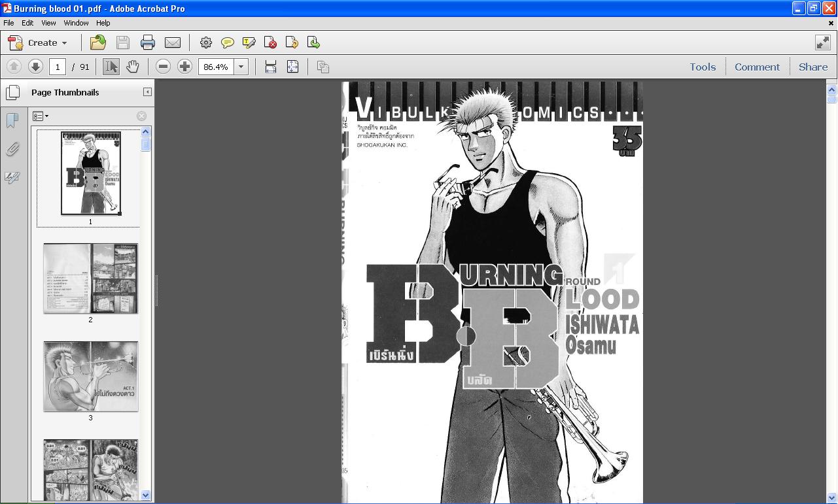Open the View menu
Image resolution: width=838 pixels, height=504 pixels.
tap(48, 23)
